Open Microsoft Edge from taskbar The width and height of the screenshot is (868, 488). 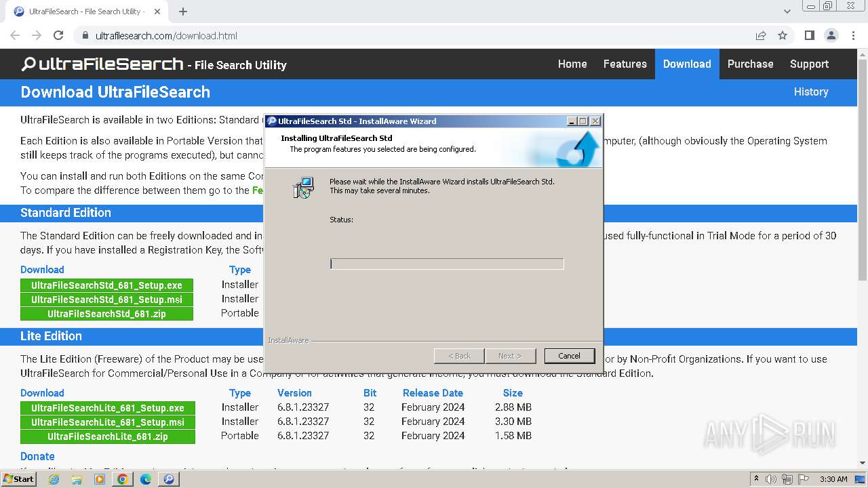click(x=146, y=479)
